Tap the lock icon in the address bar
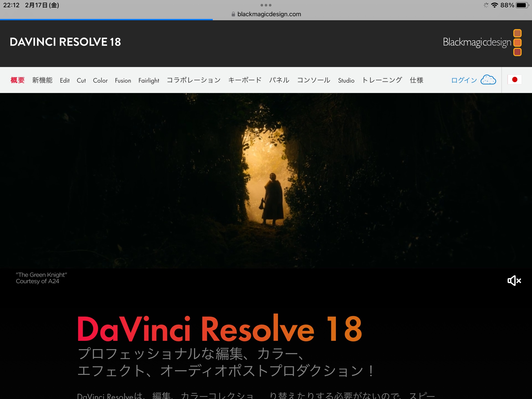 pyautogui.click(x=233, y=14)
